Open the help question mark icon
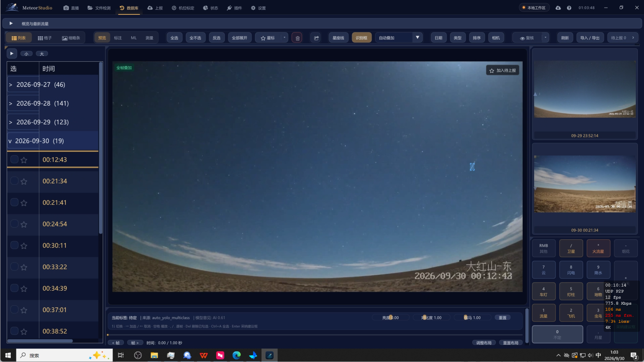Image resolution: width=644 pixels, height=362 pixels. click(569, 8)
